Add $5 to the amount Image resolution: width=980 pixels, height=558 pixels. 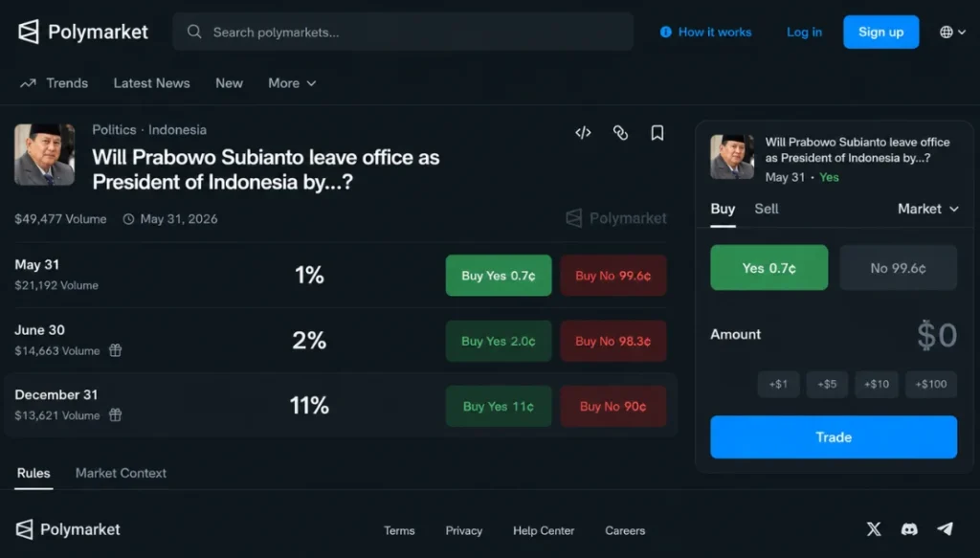827,385
